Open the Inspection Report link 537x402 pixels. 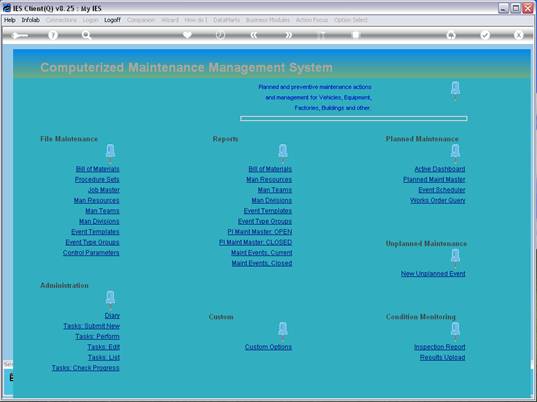(x=440, y=347)
